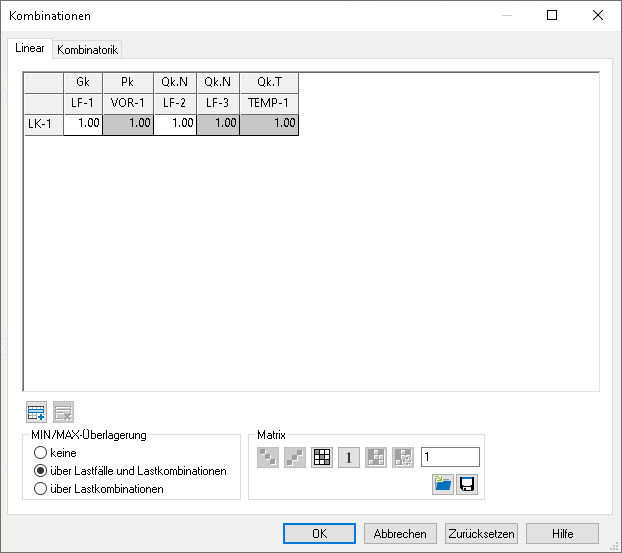Click the add combination row icon

[x=37, y=412]
